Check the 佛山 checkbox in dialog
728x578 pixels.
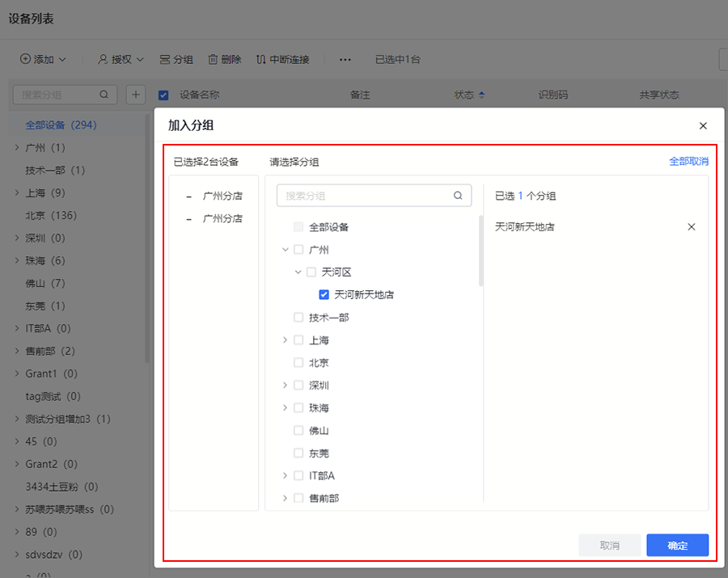(298, 431)
